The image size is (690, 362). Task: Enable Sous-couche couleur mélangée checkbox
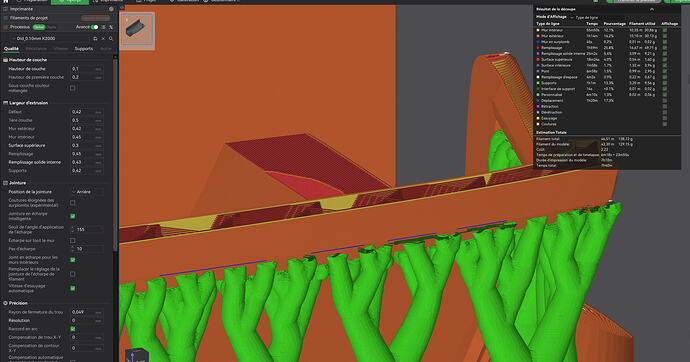pyautogui.click(x=73, y=88)
